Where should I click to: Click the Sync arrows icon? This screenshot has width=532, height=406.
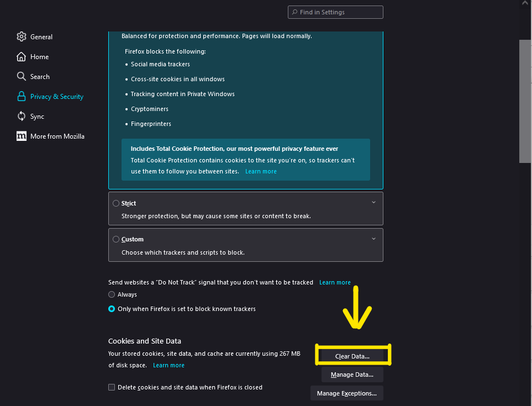coord(22,117)
